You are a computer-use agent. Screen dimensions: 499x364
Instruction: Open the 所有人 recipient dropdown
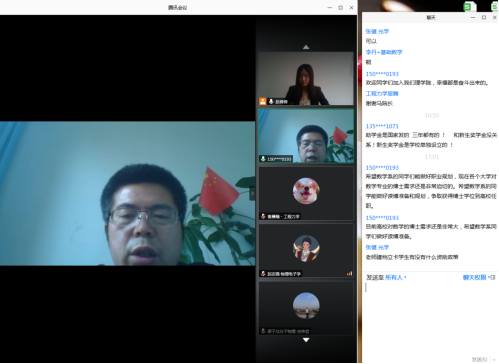pos(396,277)
